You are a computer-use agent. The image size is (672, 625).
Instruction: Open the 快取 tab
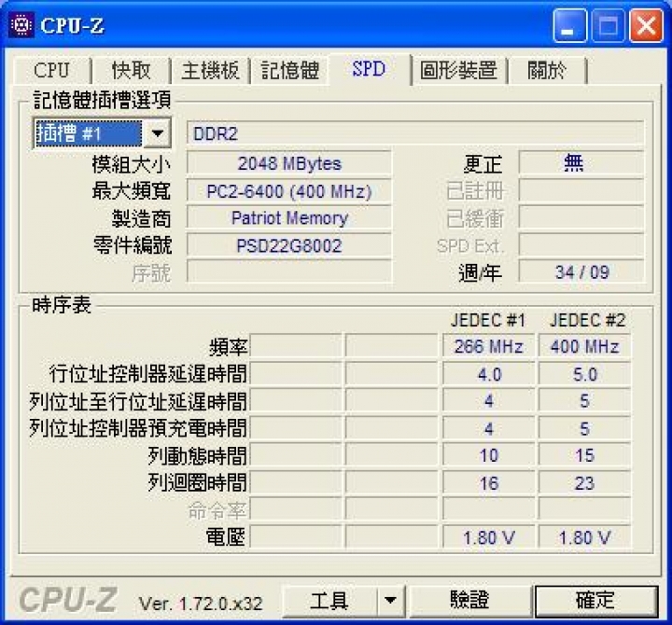pos(132,70)
